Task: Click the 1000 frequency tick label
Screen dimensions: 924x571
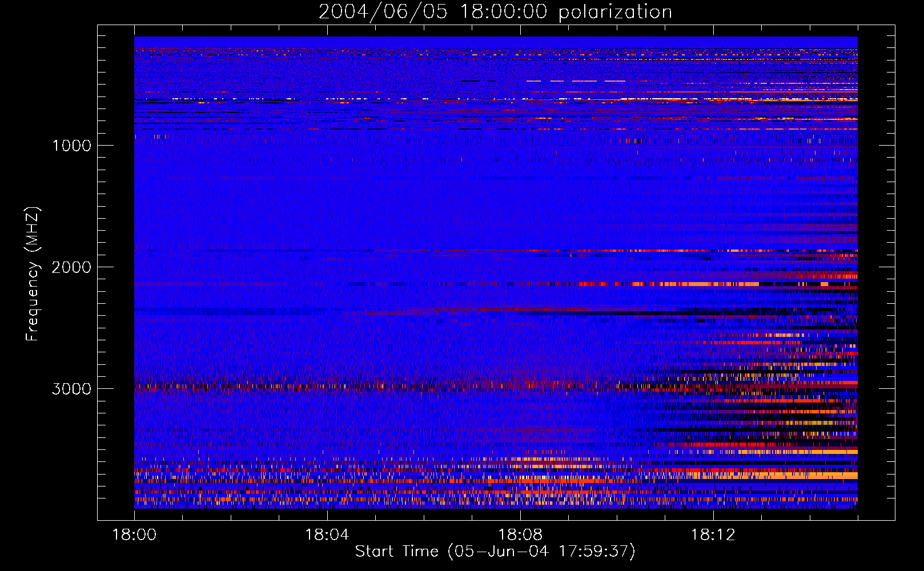Action: pyautogui.click(x=71, y=146)
